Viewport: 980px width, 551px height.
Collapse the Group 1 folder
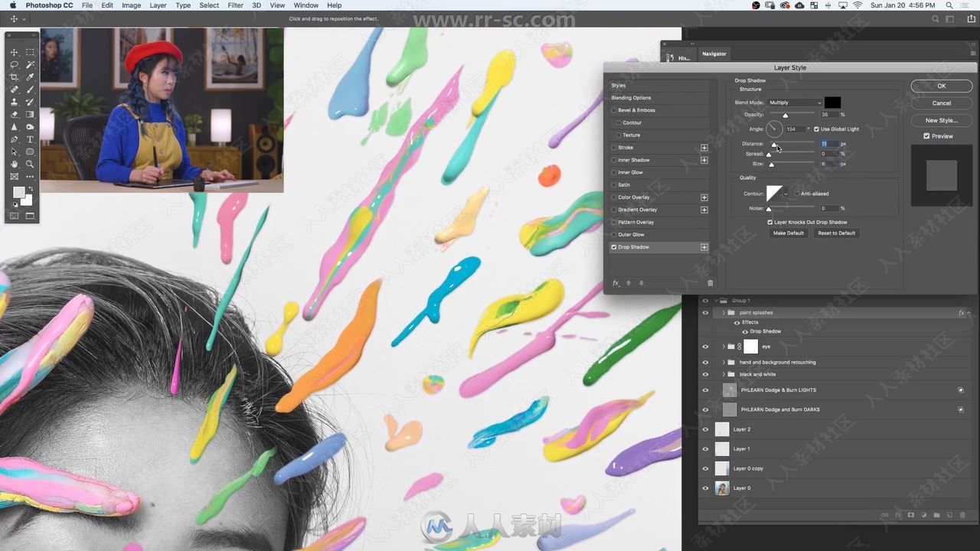717,301
